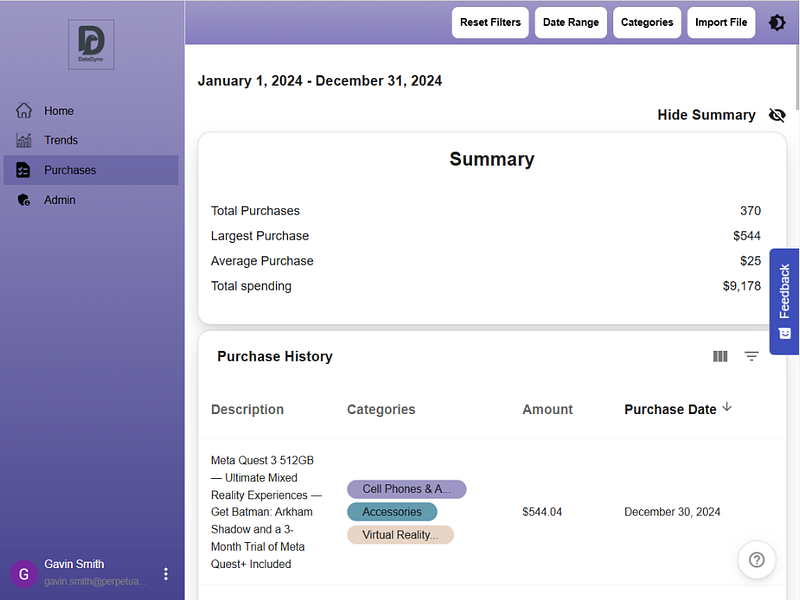Viewport: 800px width, 600px height.
Task: Click the Virtual Reality... category chip
Action: [x=401, y=535]
